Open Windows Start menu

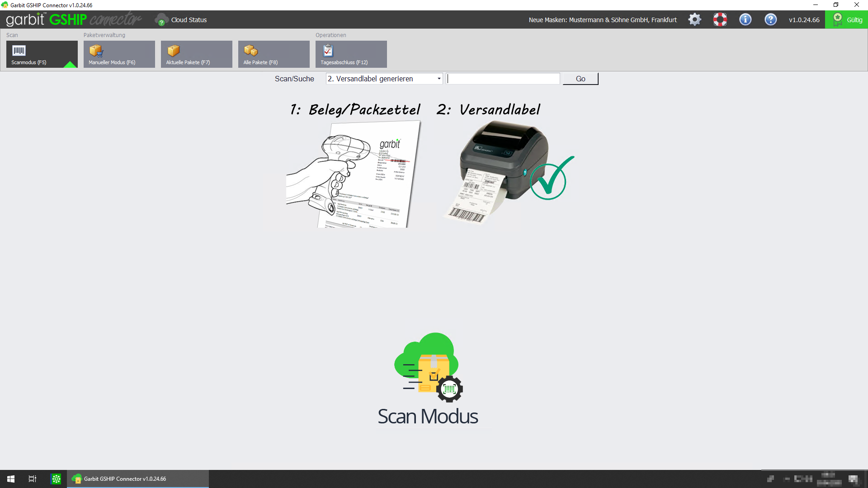point(11,479)
